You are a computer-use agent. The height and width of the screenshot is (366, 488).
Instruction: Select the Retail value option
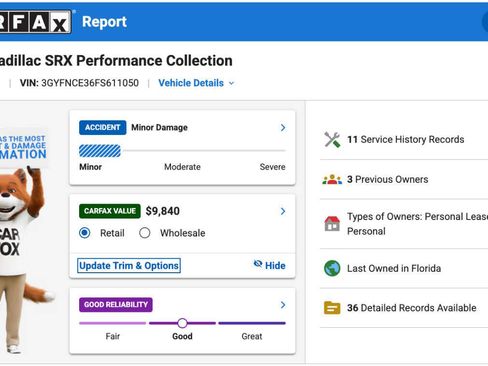[x=85, y=233]
